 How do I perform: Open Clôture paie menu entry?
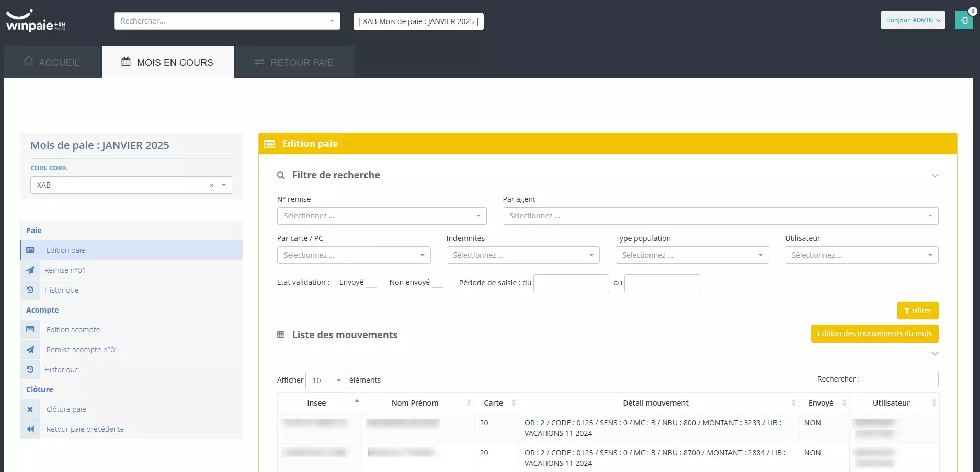tap(131, 409)
